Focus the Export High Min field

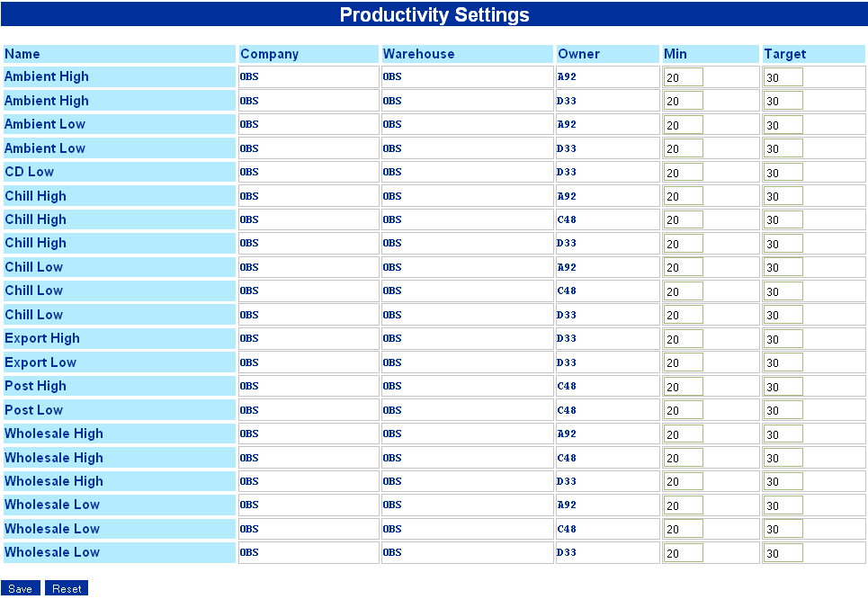683,339
